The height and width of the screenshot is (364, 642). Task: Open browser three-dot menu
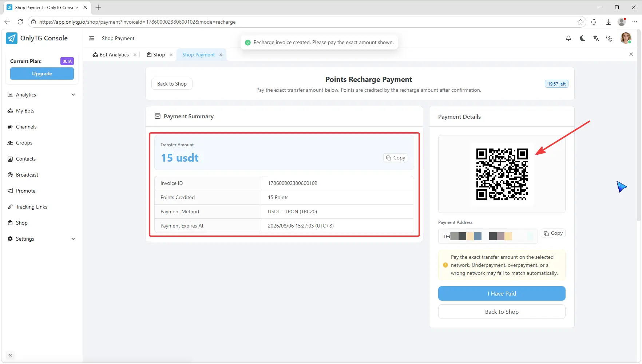[x=635, y=22]
